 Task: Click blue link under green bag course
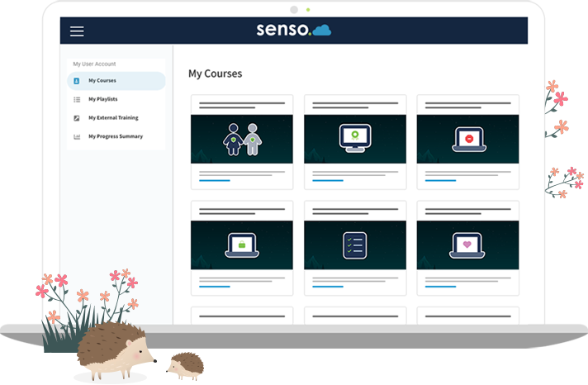point(215,287)
